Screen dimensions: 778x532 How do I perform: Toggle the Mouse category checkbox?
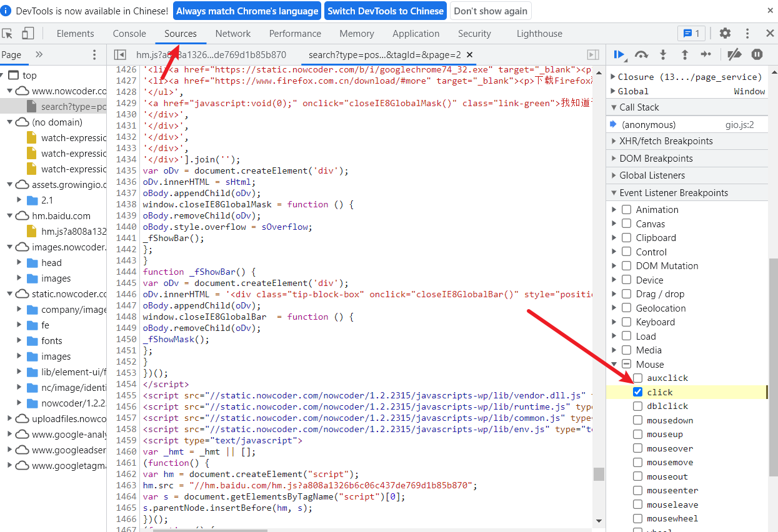[x=626, y=364]
